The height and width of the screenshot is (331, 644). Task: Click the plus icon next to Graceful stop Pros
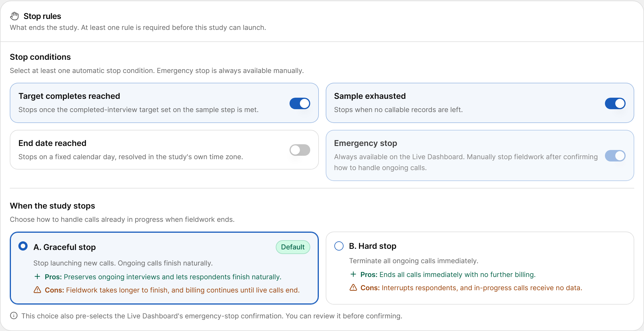tap(37, 277)
